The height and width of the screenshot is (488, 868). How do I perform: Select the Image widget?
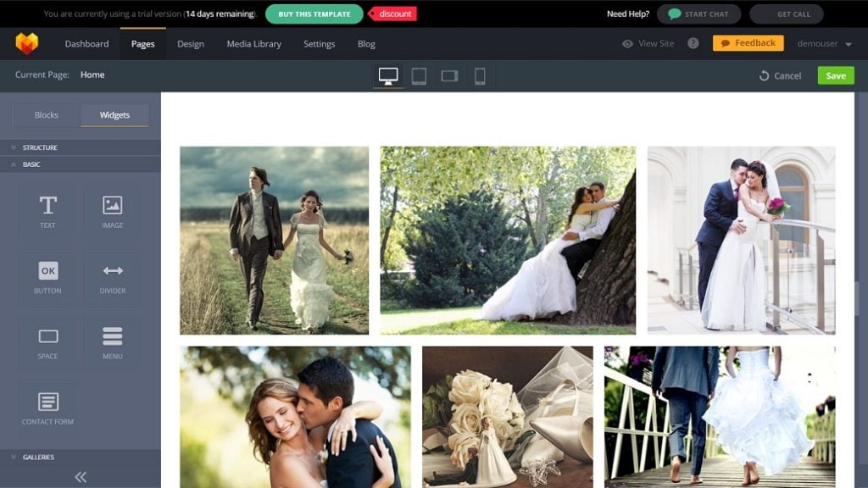click(113, 211)
